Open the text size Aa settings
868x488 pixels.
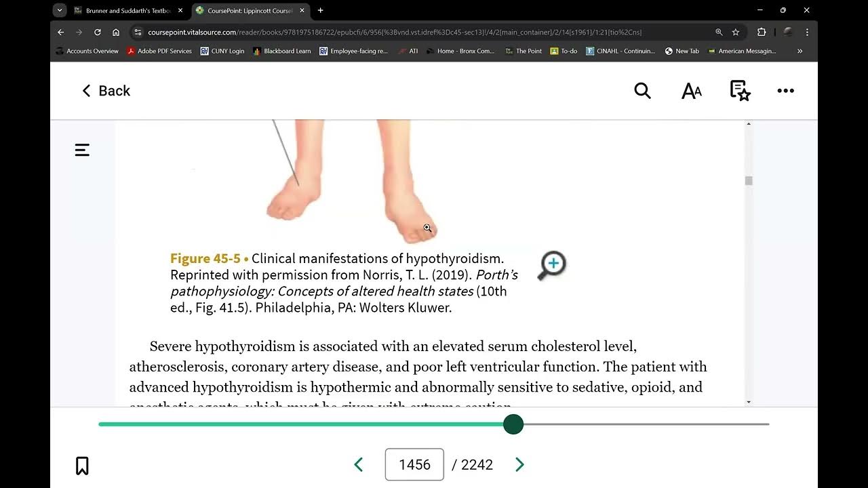(692, 91)
